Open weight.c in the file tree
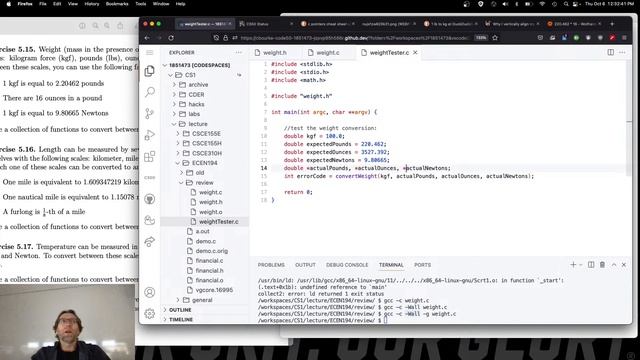 211,192
